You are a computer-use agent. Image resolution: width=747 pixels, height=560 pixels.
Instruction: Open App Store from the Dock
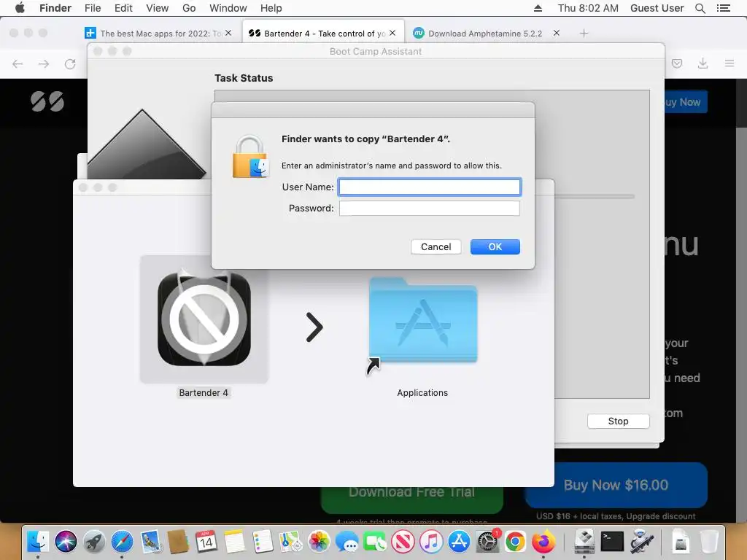[x=460, y=542]
